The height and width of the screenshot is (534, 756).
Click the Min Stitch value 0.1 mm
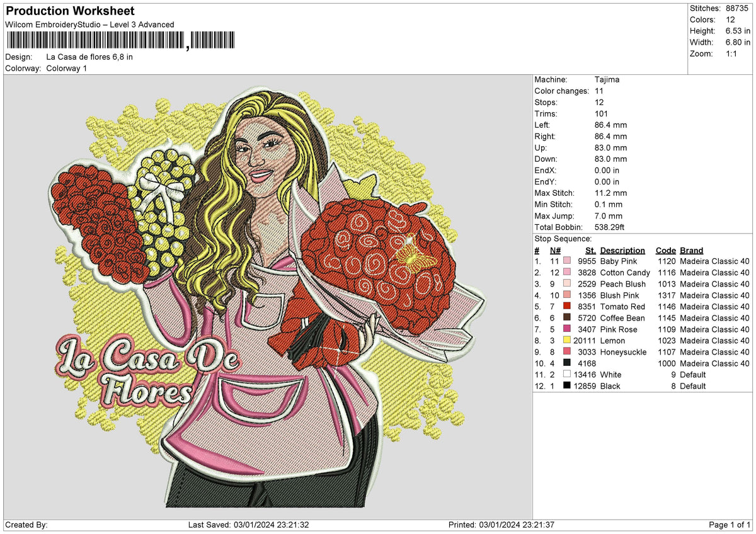pos(609,204)
